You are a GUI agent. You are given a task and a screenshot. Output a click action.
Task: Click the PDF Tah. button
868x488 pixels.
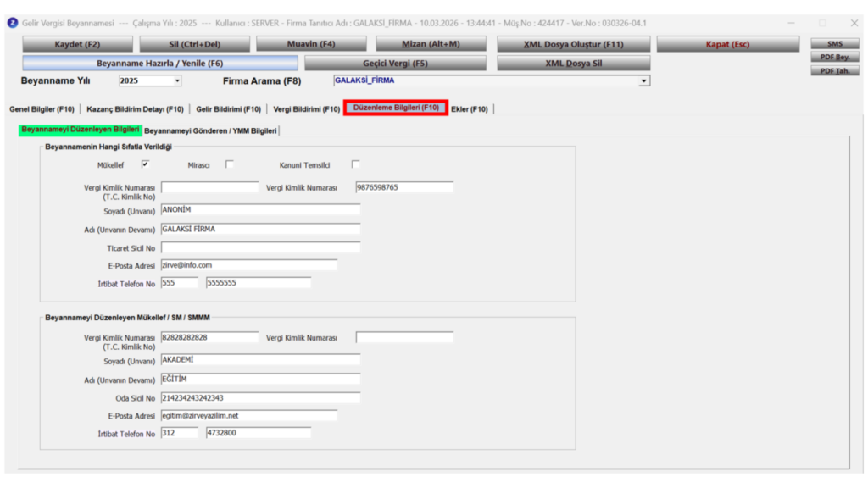tap(835, 71)
